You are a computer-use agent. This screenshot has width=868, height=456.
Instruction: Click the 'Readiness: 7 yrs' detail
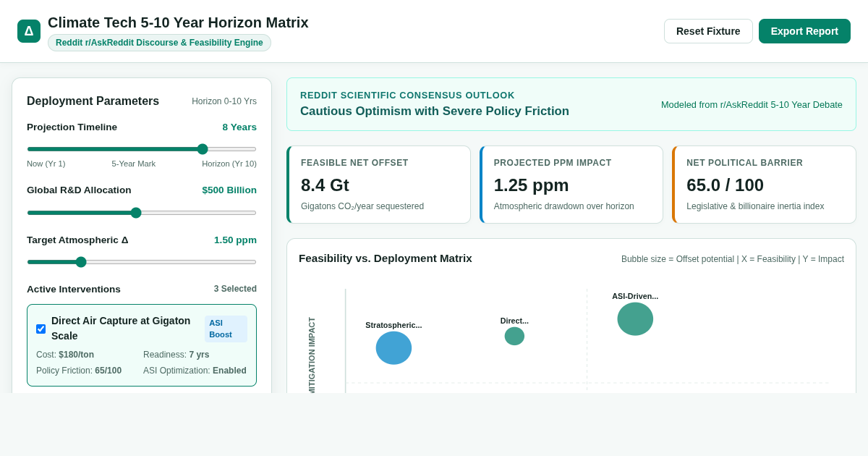(176, 355)
